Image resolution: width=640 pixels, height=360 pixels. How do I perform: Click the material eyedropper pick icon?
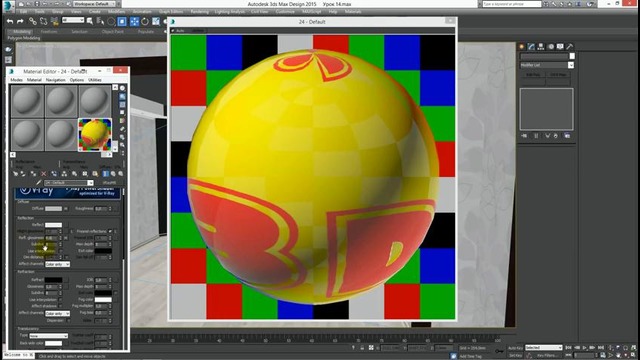coord(39,182)
